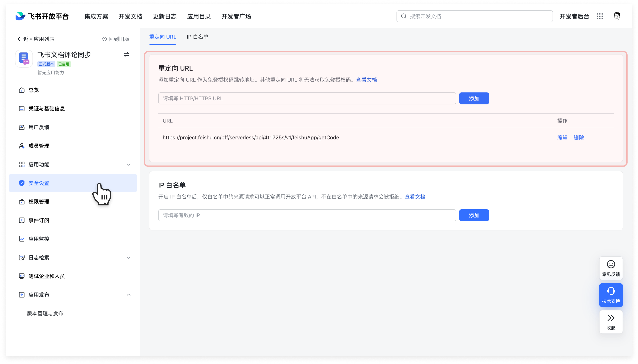Screen dimensions: 638x364
Task: Open 版本管理与发布 in sidebar
Action: point(45,313)
